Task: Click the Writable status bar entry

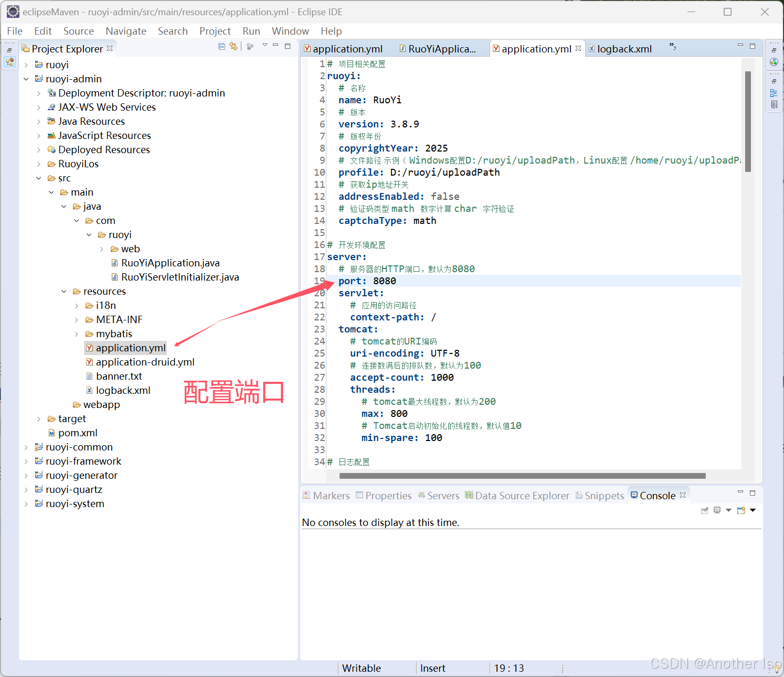Action: coord(362,668)
